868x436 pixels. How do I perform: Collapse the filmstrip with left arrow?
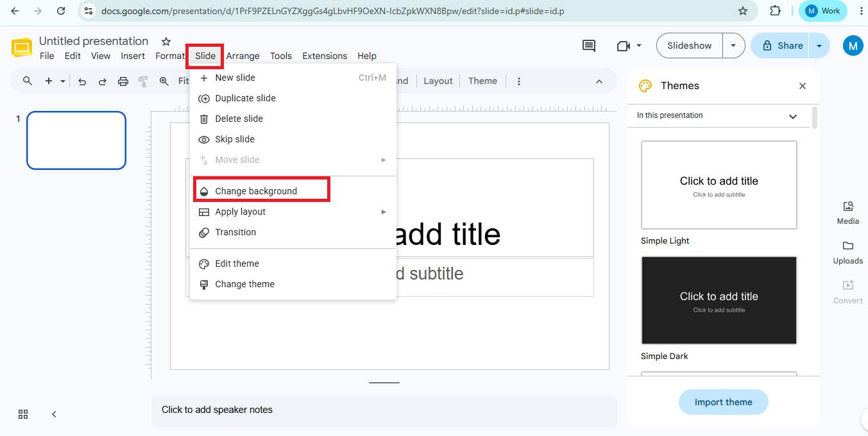click(54, 414)
